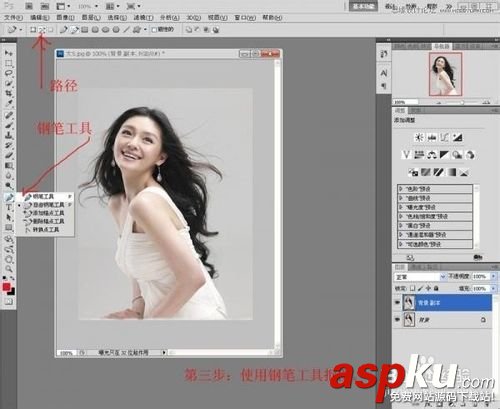The height and width of the screenshot is (409, 500).
Task: Enable the Shape Layers mode option
Action: tap(33, 30)
